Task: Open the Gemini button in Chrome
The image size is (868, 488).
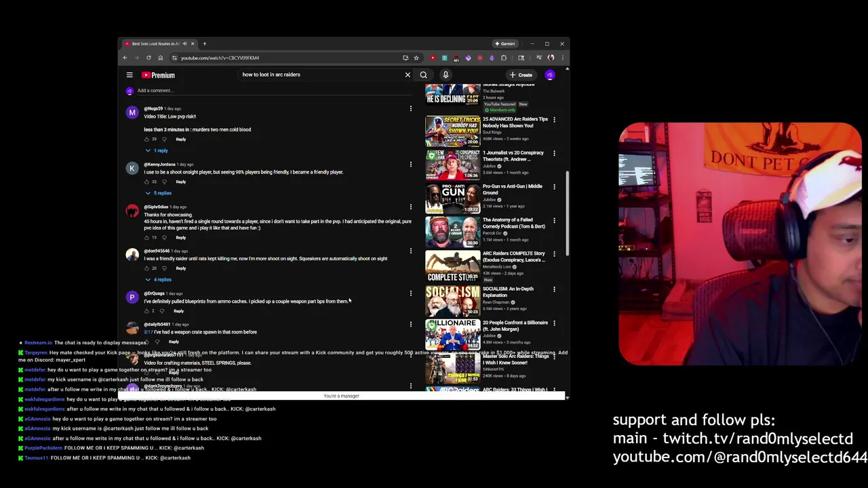Action: (505, 44)
